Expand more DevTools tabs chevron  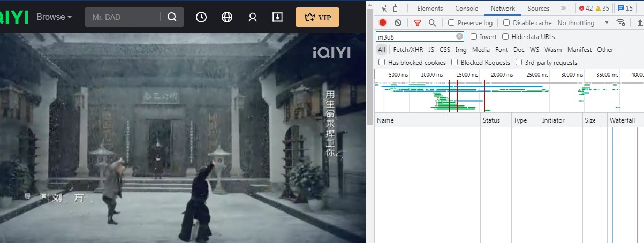coord(563,8)
